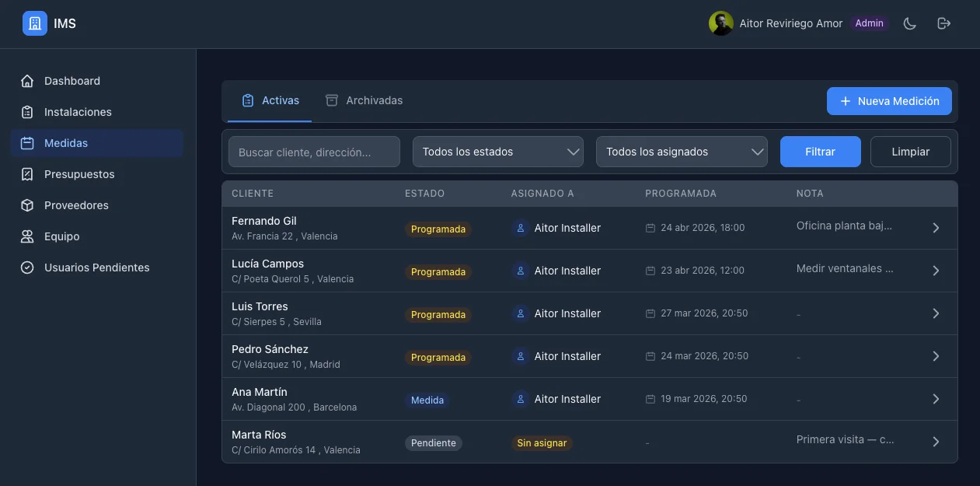Click the logout icon in header
The image size is (980, 486).
tap(943, 23)
